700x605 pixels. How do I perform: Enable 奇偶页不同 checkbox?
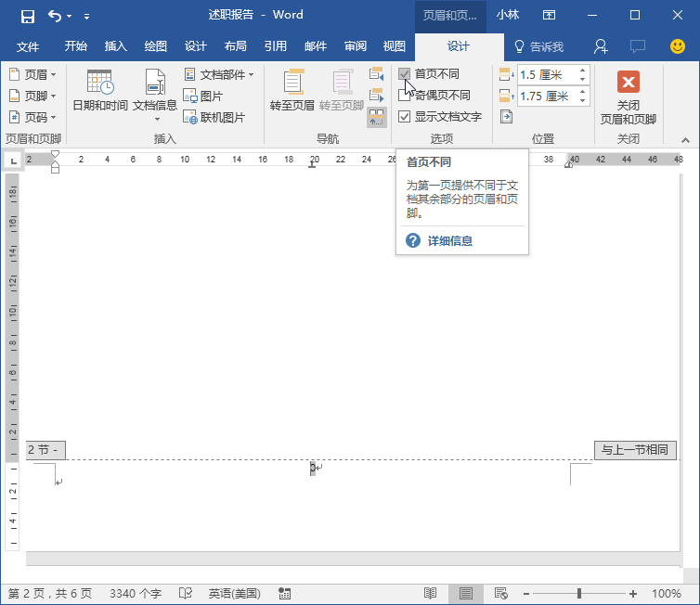click(x=404, y=95)
